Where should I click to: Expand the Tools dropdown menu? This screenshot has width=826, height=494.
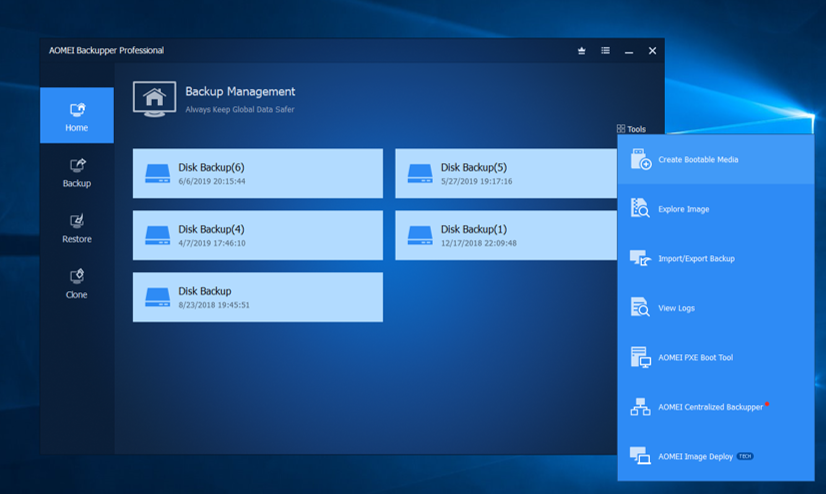pos(631,129)
